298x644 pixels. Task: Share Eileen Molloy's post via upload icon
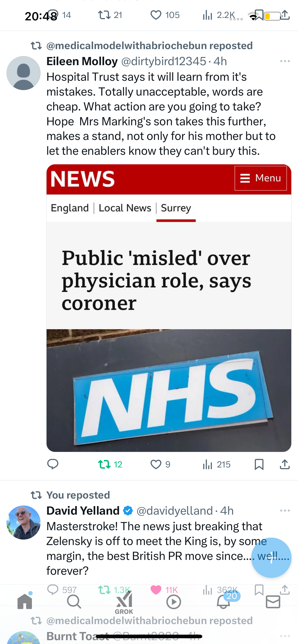coord(285,464)
